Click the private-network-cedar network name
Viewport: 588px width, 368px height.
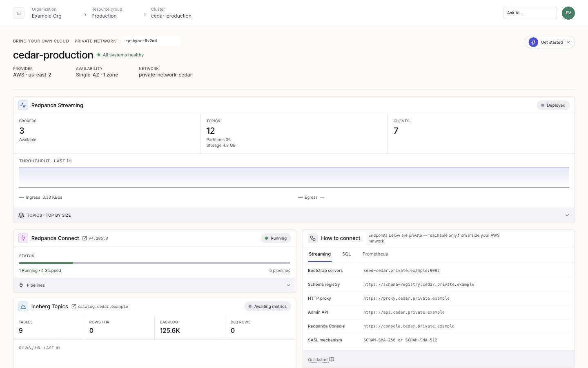point(165,75)
